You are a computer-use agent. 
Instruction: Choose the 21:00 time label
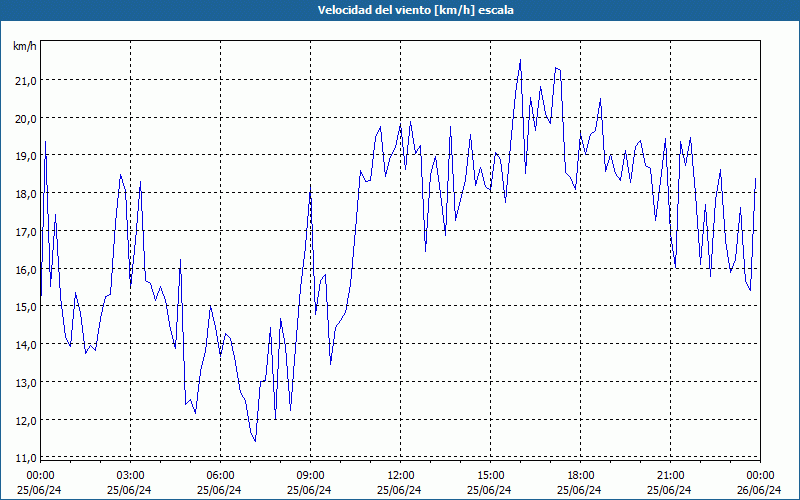coord(670,476)
